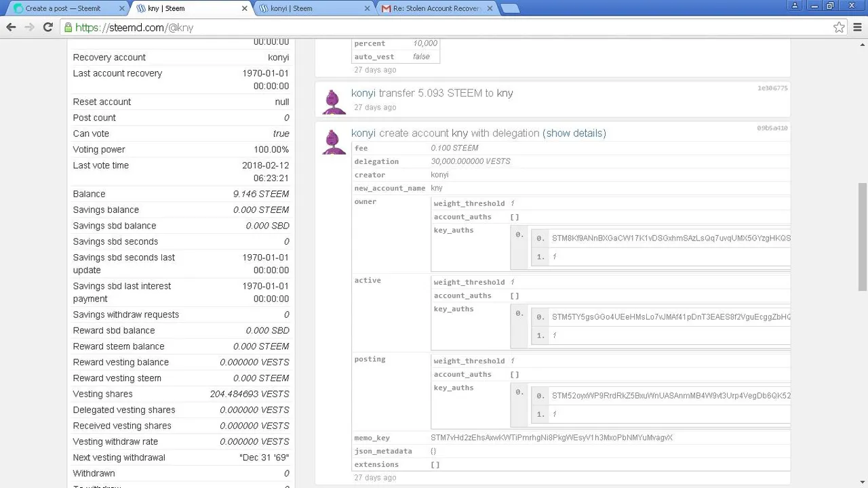Click the browser Forward arrow
The image size is (868, 488).
[x=29, y=27]
